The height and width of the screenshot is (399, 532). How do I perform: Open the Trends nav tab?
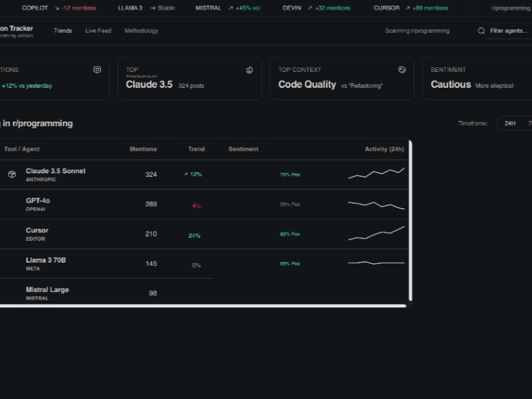point(63,31)
